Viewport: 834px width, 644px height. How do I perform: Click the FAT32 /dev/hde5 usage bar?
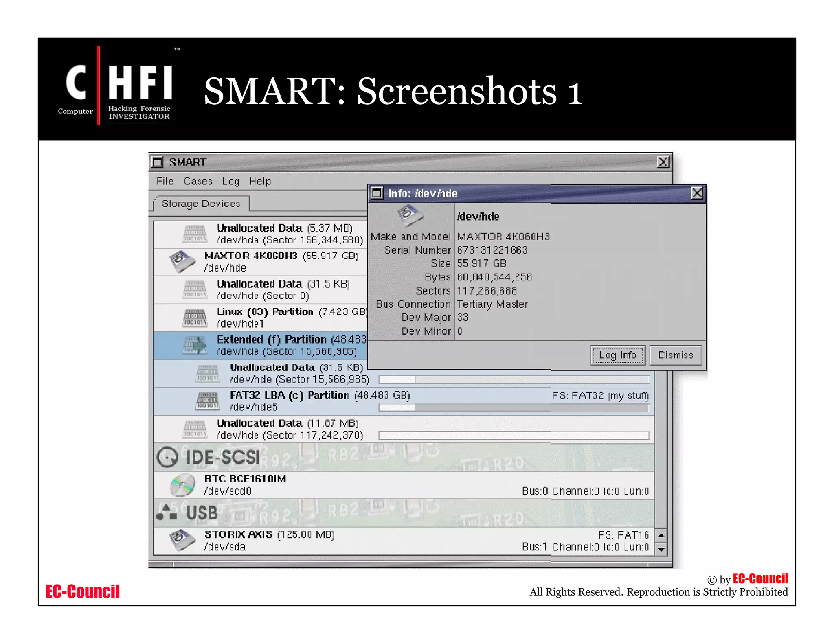(x=514, y=407)
